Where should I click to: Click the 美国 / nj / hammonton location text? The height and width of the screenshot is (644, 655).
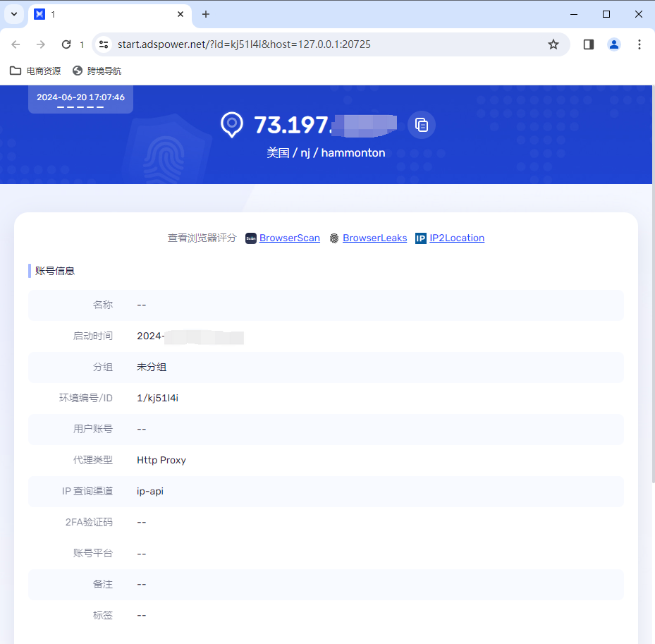click(x=326, y=153)
